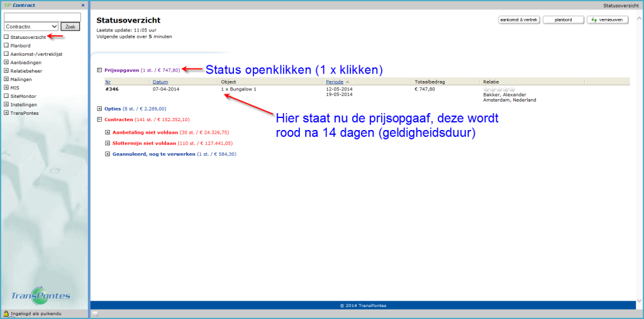
Task: Click the sort arrow next to Periode
Action: pos(347,82)
